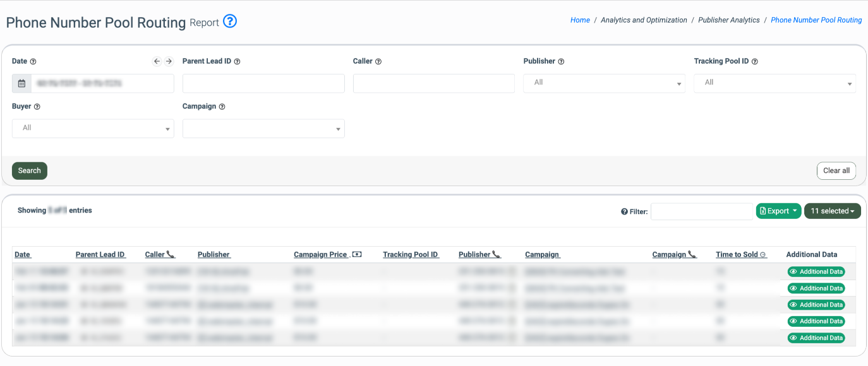Expand the Campaign select box
This screenshot has height=366, width=868.
pyautogui.click(x=263, y=129)
